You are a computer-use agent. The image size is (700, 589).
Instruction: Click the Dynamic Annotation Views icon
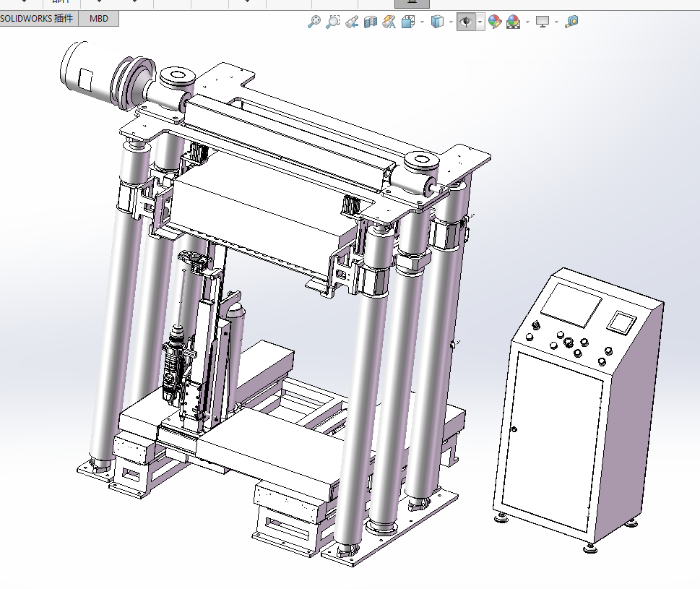click(389, 22)
